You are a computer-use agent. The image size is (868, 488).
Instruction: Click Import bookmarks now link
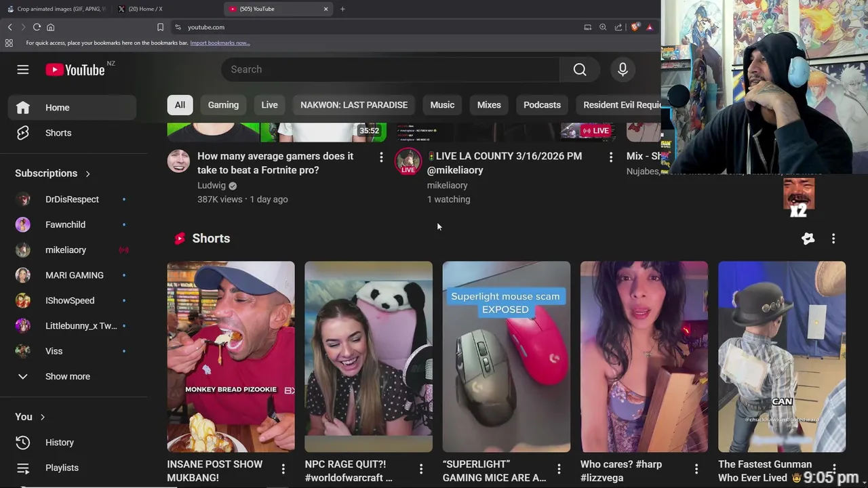220,43
